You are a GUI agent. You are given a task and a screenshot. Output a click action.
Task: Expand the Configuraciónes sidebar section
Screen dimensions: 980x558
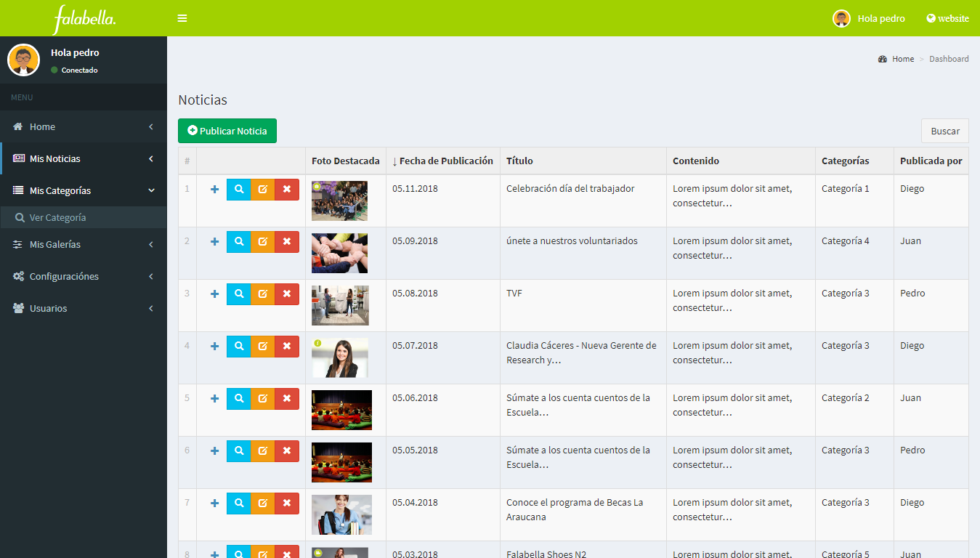point(83,276)
